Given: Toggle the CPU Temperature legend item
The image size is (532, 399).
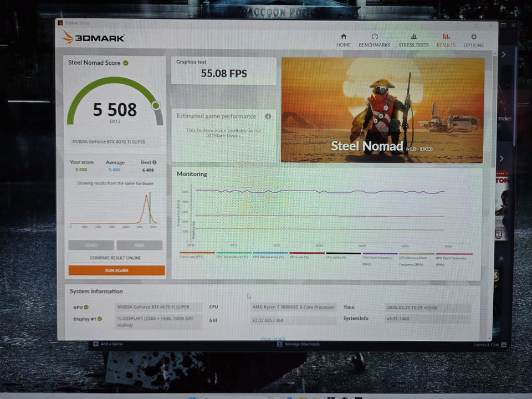Looking at the screenshot, I should [x=233, y=255].
